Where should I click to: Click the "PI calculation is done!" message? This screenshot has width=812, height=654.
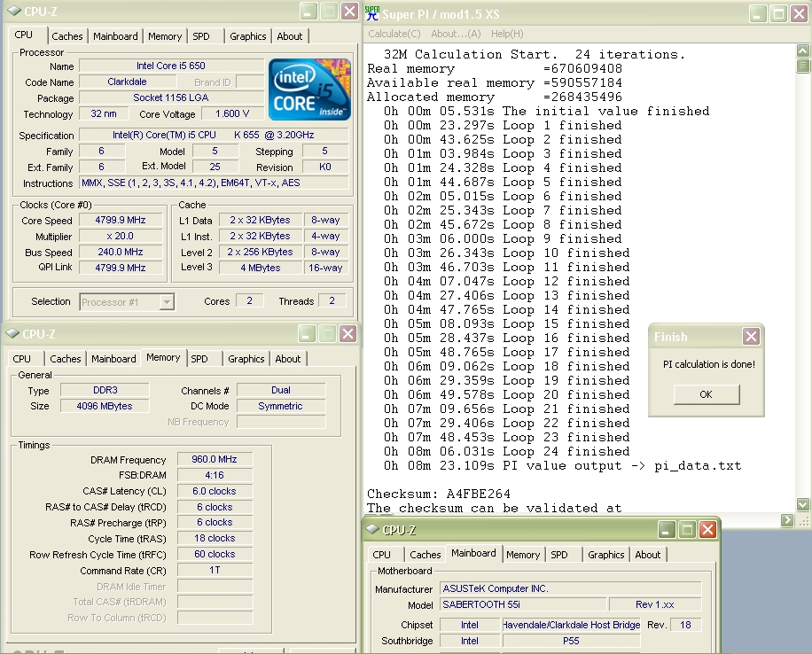tap(709, 364)
